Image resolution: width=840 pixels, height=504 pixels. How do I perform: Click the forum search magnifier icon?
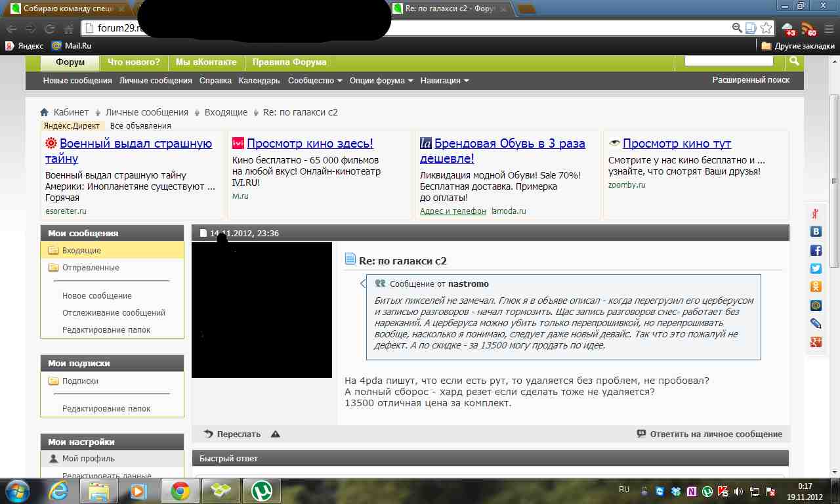794,61
